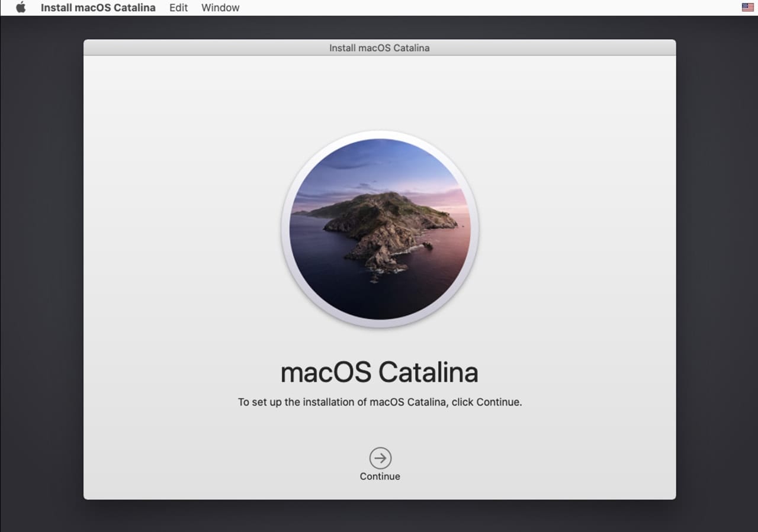Screen dimensions: 758x532
Task: Click the dark desktop strip below the window
Action: (379, 516)
